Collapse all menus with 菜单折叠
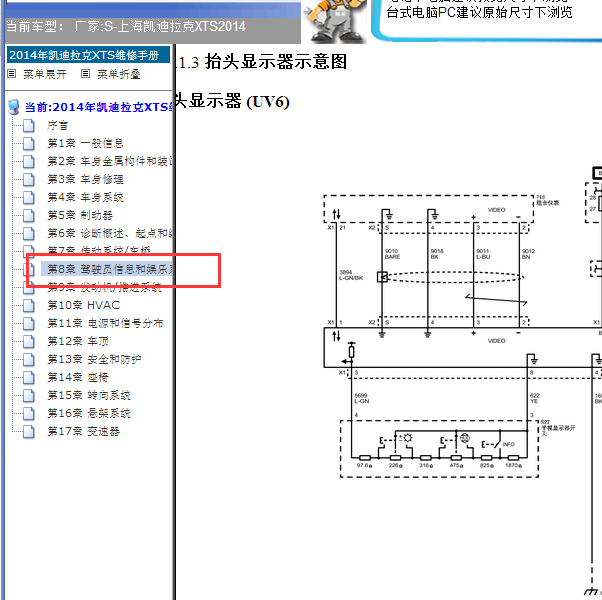Viewport: 602px width, 600px height. pyautogui.click(x=119, y=74)
